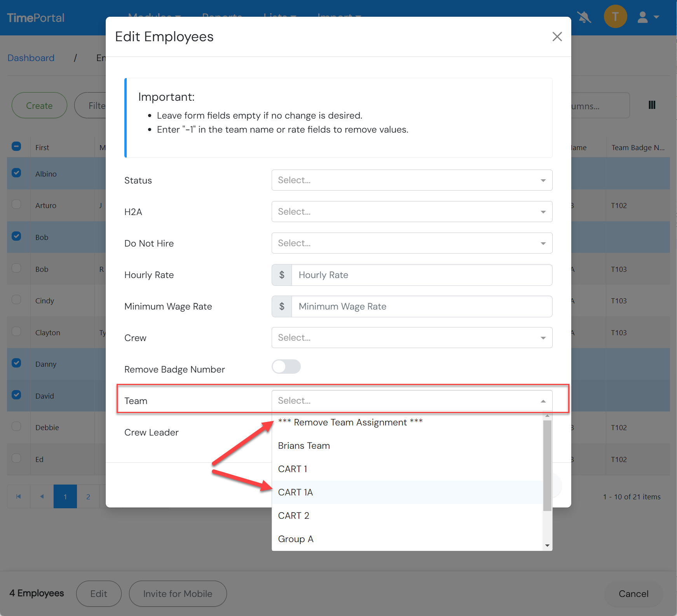Click the column layout icon near Columns

click(652, 105)
